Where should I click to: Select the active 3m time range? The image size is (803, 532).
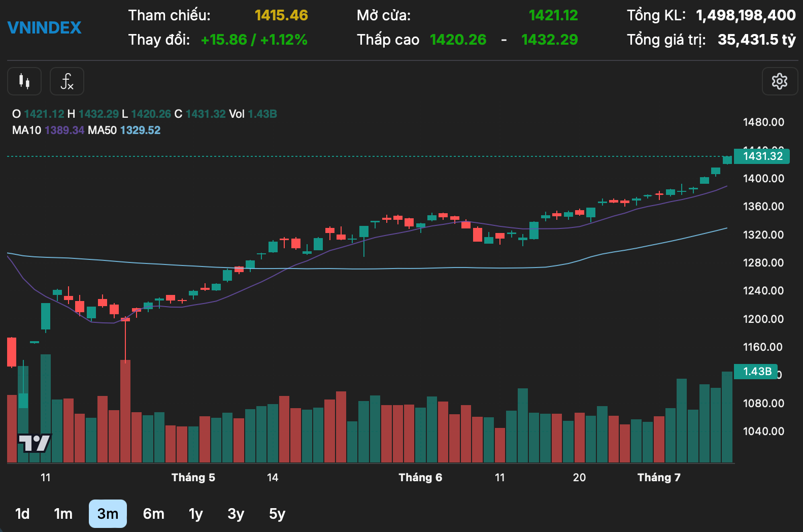[x=108, y=514]
